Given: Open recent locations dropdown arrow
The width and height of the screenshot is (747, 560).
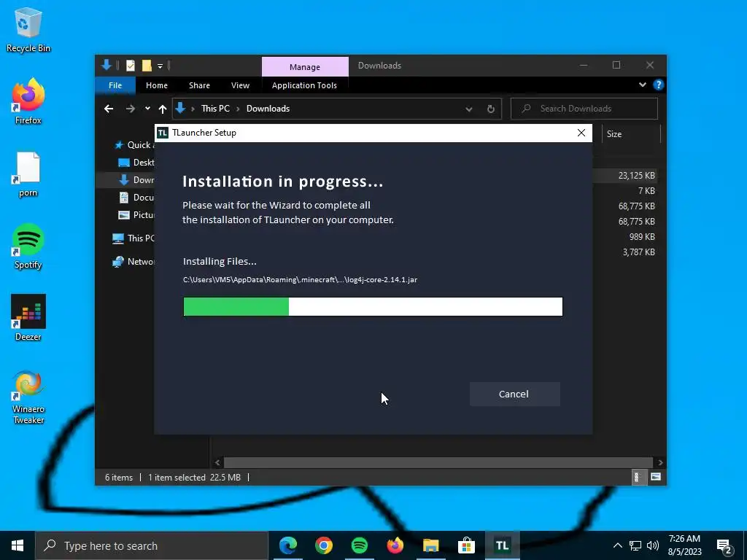Looking at the screenshot, I should click(x=147, y=109).
